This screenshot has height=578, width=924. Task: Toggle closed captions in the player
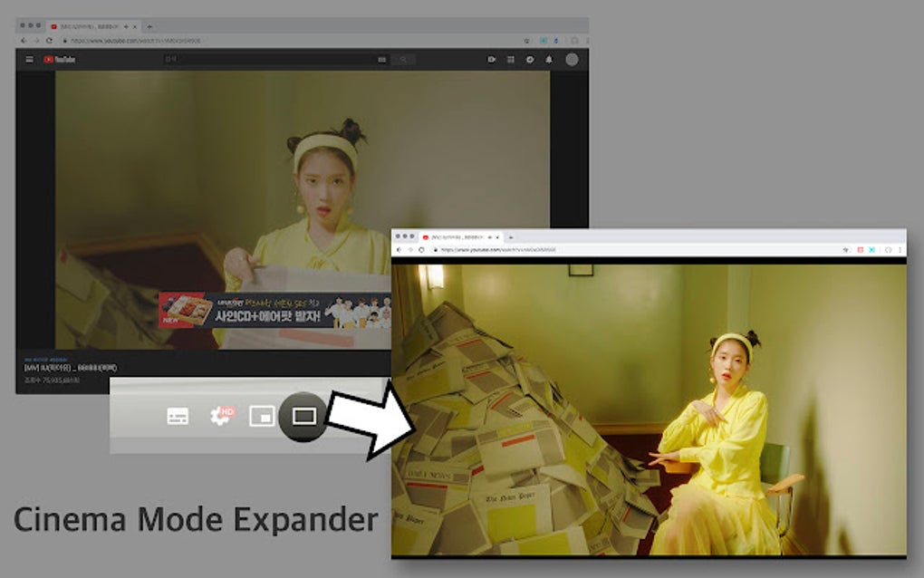click(x=178, y=415)
